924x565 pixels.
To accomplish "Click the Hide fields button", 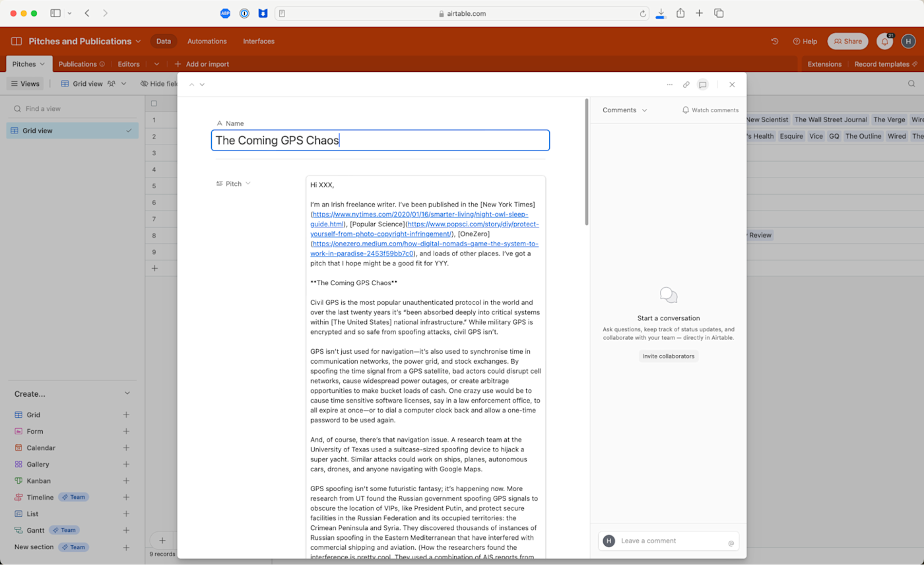I will point(159,84).
